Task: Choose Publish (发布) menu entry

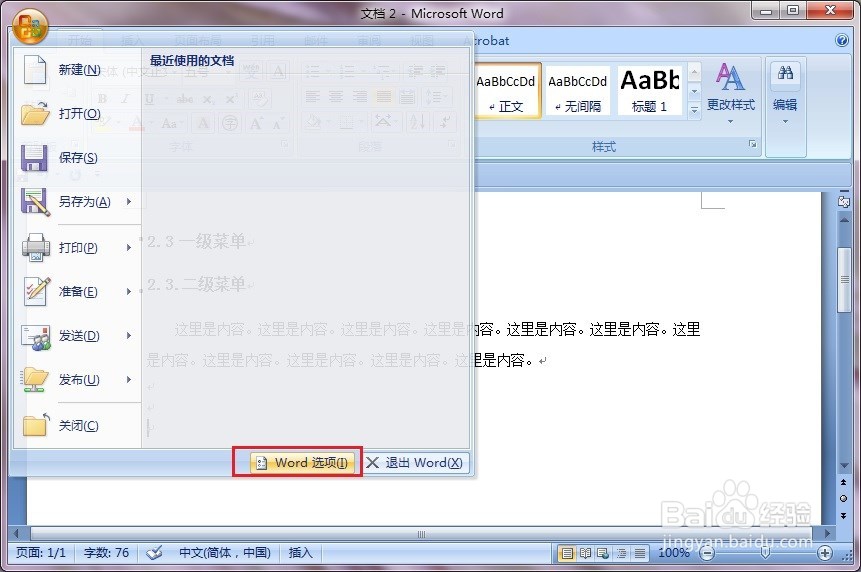Action: [77, 379]
